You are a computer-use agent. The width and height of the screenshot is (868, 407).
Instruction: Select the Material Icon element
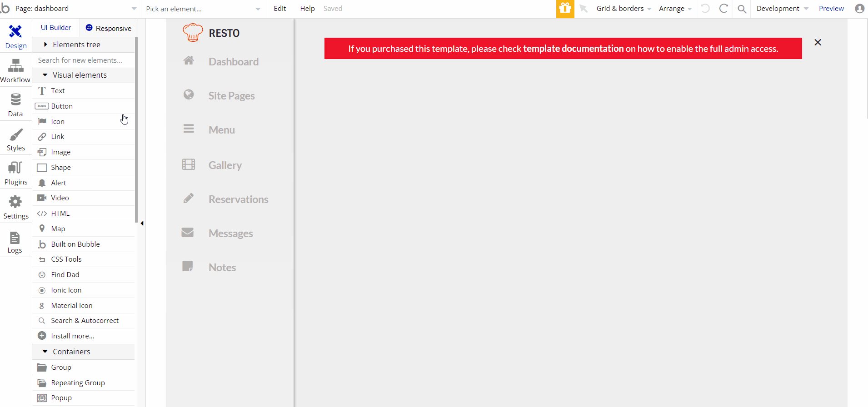click(84, 306)
